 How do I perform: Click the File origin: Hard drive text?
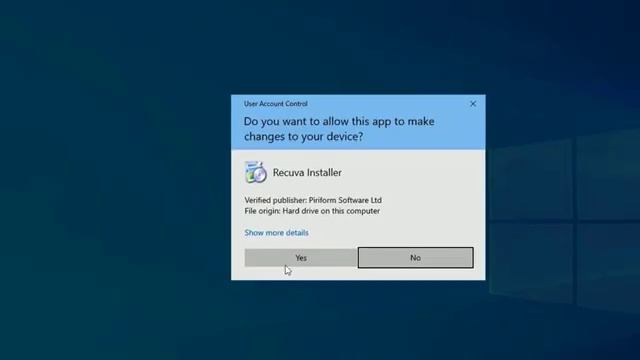[312, 211]
